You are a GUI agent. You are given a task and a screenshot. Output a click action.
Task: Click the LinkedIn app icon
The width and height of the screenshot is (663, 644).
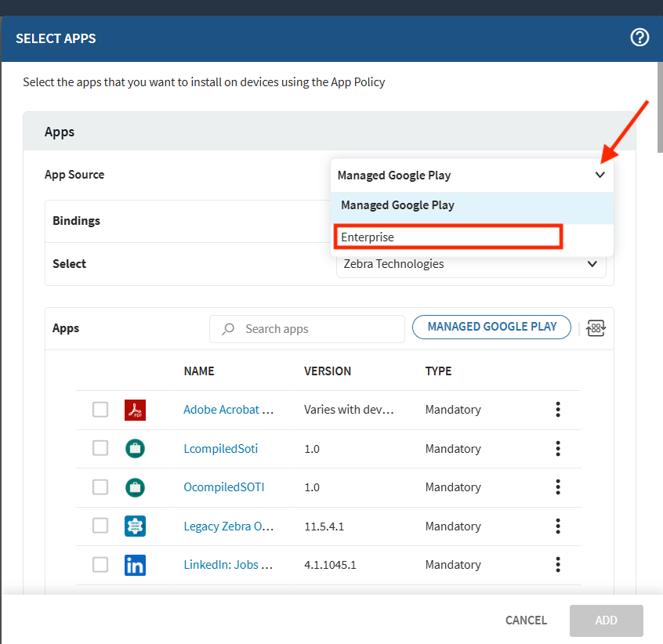[x=135, y=565]
